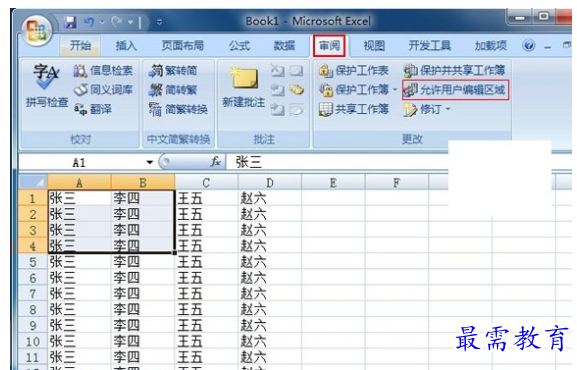
Task: Click the Select All corner button
Action: (x=33, y=182)
